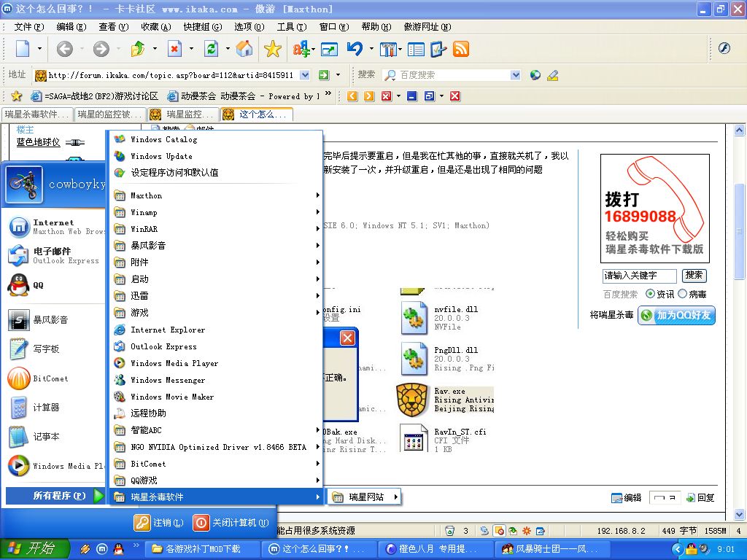747x560 pixels.
Task: Expand the Winamp folder submenu
Action: click(217, 212)
